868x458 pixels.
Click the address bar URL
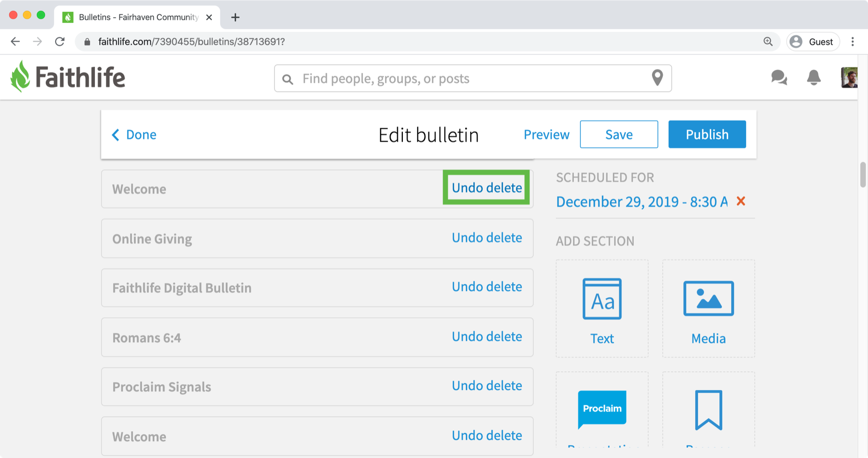(191, 42)
